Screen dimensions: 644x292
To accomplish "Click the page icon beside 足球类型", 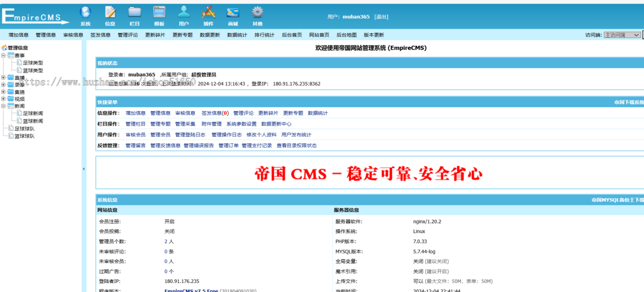I will point(19,63).
